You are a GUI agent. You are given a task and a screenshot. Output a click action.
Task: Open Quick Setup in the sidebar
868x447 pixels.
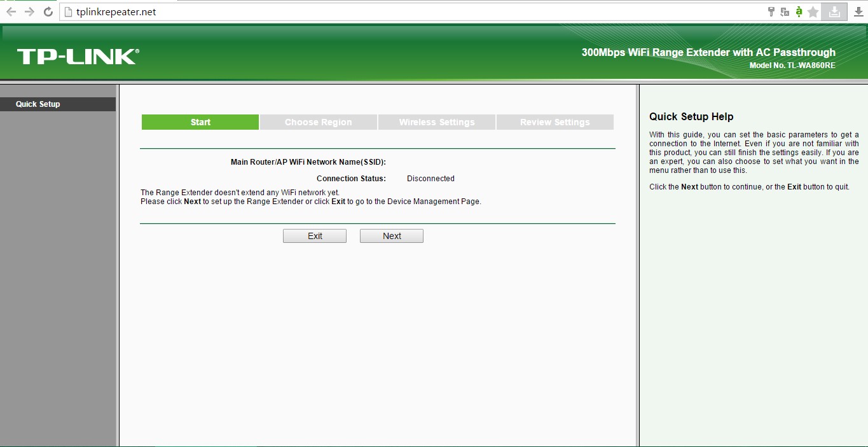click(x=58, y=104)
